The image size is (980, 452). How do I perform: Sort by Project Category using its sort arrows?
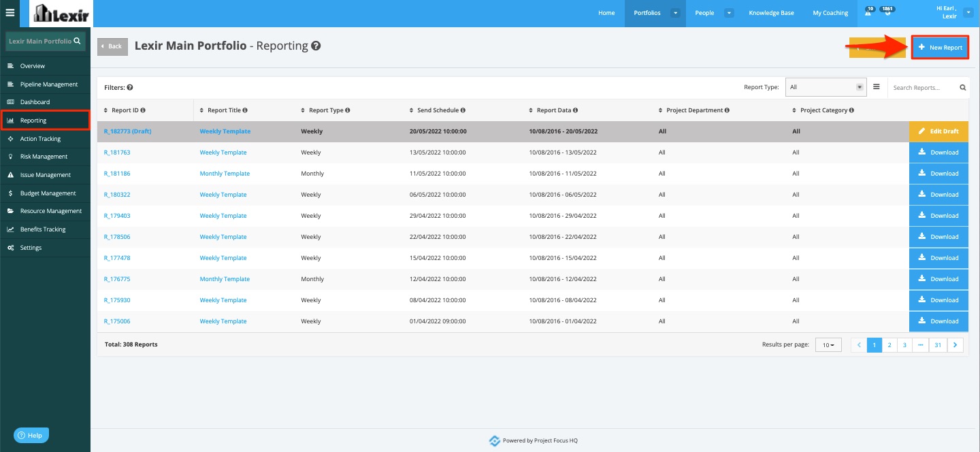[794, 110]
